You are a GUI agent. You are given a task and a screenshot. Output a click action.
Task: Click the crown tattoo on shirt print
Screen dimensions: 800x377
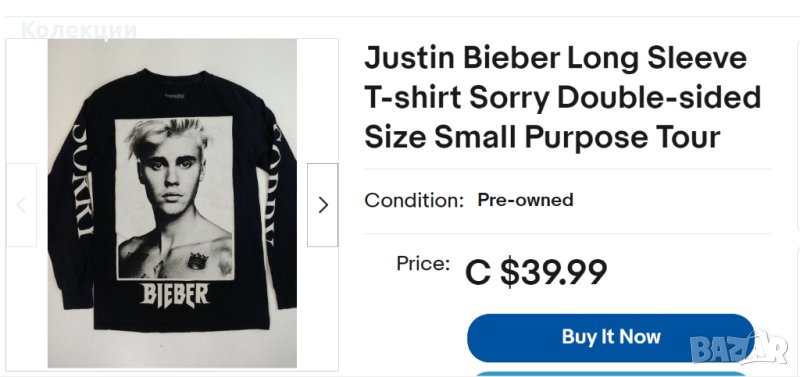coord(196,261)
